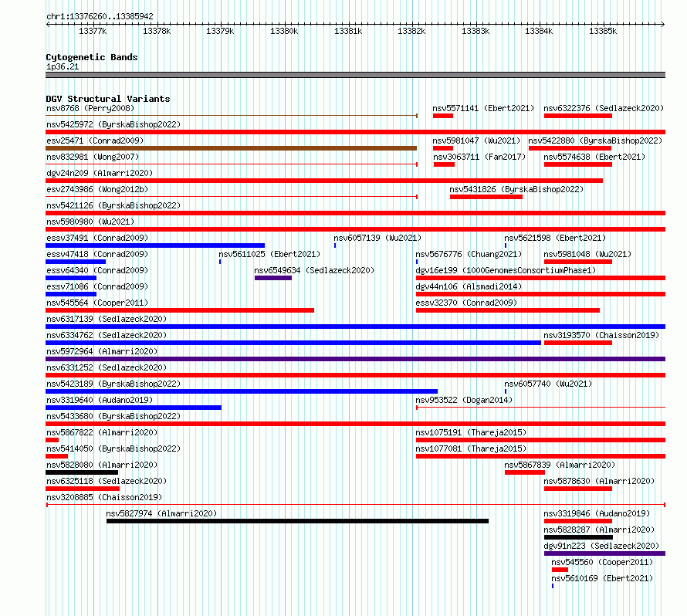Click the purple dgv91n223 variant bar
Image resolution: width=687 pixels, height=616 pixels.
(604, 553)
